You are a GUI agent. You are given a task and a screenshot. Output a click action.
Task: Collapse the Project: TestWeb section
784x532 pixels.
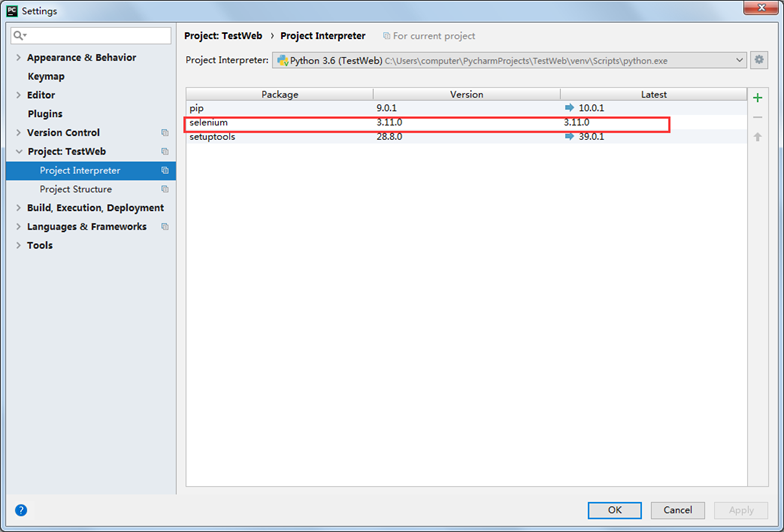(19, 152)
